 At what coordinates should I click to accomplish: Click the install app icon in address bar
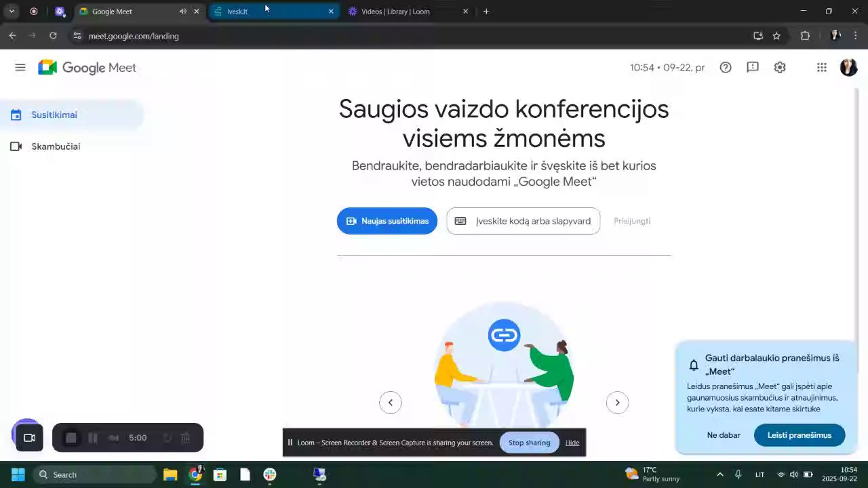click(x=758, y=36)
